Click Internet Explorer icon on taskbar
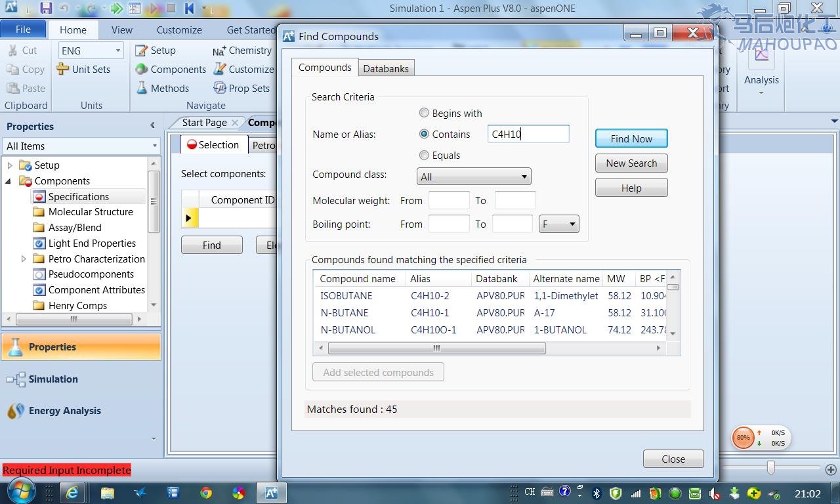The width and height of the screenshot is (840, 504). tap(72, 493)
